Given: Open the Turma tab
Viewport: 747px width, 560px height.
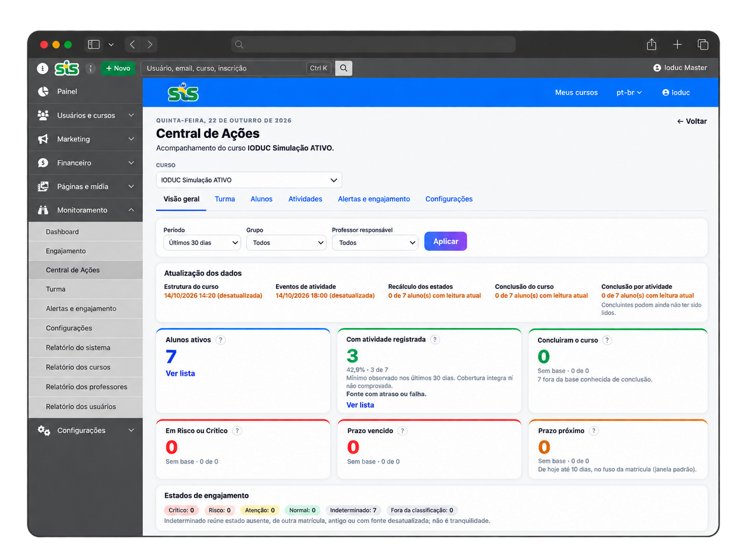Looking at the screenshot, I should point(225,199).
